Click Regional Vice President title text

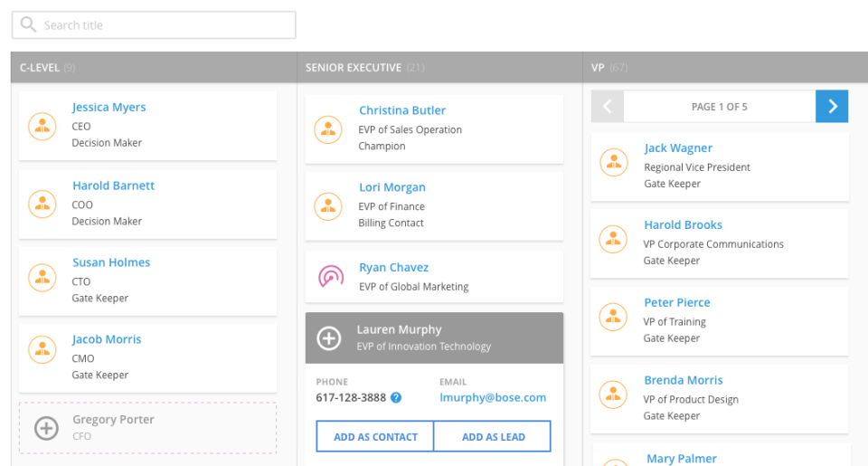coord(697,167)
